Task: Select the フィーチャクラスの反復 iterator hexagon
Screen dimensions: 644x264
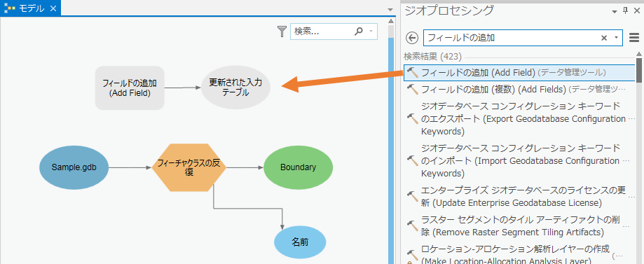Action: 189,167
